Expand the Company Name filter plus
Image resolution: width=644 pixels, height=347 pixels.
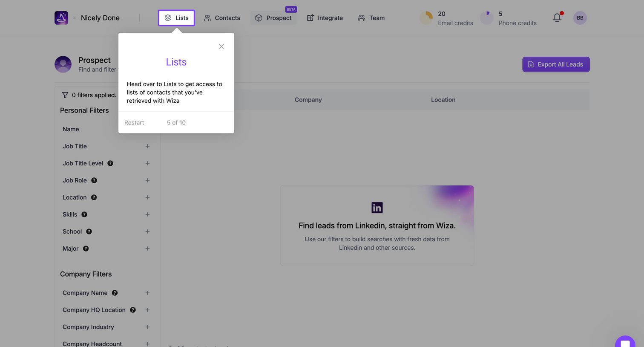[x=147, y=293]
